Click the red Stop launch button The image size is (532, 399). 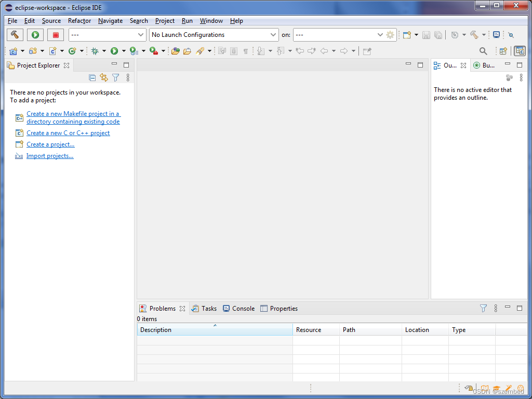(56, 35)
